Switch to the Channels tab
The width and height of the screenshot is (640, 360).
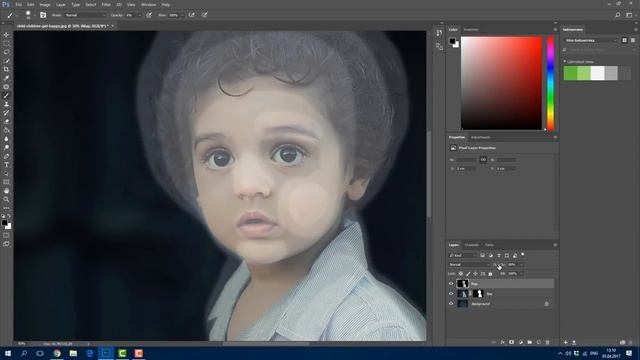(x=472, y=245)
